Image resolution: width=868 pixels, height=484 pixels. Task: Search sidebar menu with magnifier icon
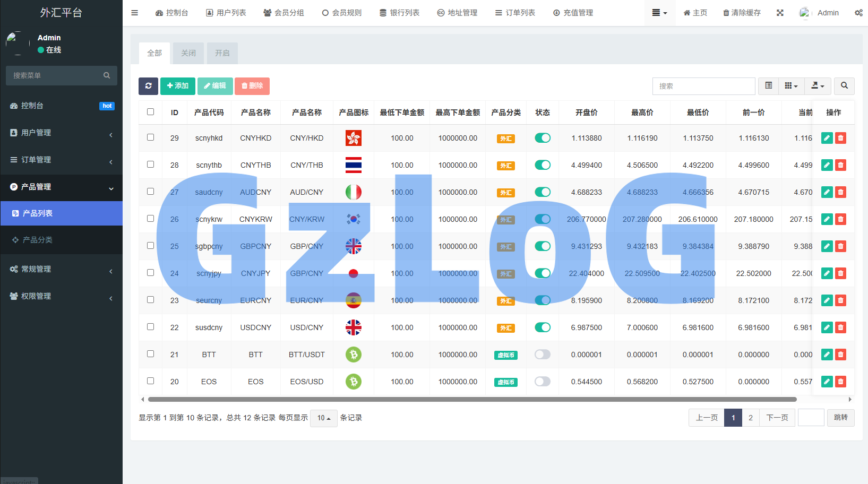coord(107,75)
